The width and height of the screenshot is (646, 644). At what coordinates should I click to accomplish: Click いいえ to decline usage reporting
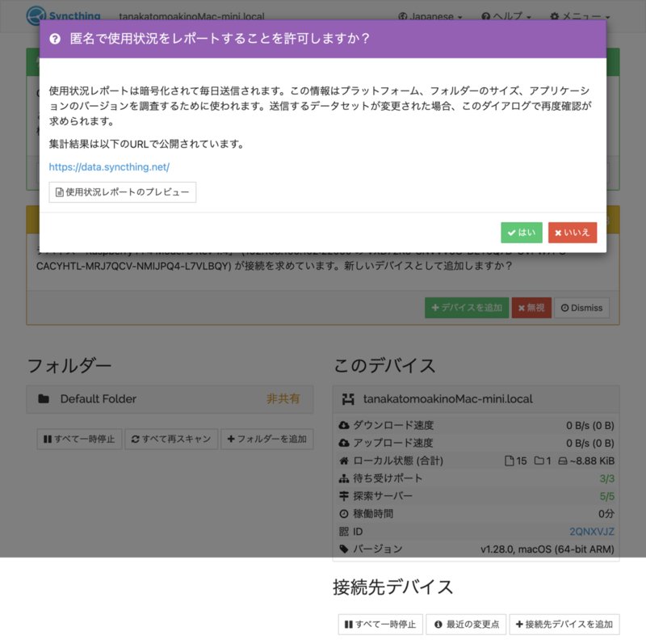coord(573,233)
